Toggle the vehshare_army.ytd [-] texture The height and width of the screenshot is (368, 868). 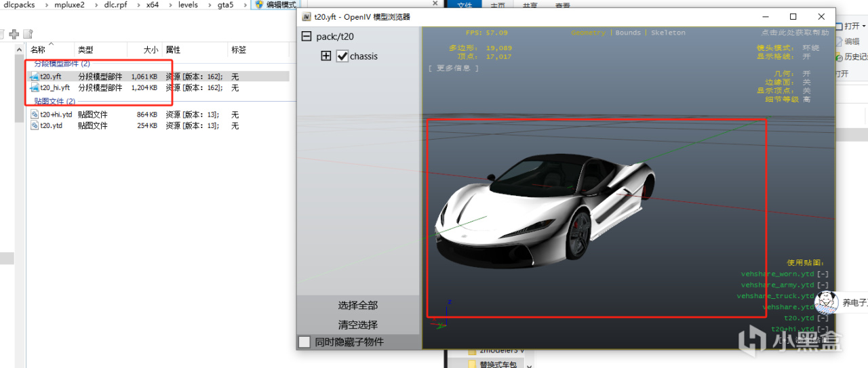point(823,285)
